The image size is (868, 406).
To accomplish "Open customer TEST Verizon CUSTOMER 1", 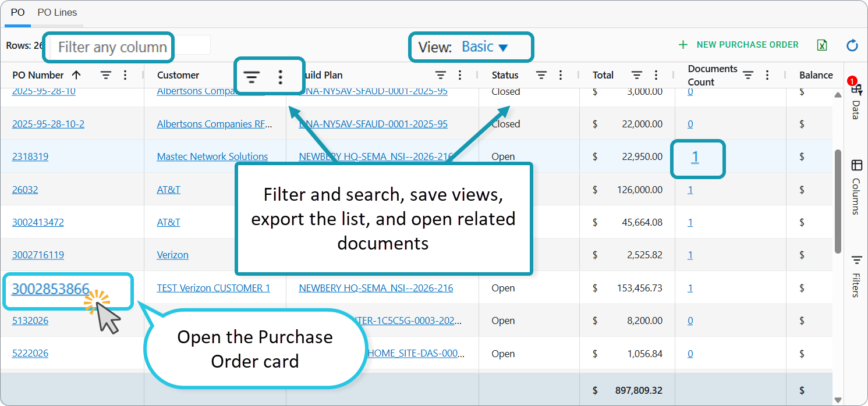I will point(214,288).
